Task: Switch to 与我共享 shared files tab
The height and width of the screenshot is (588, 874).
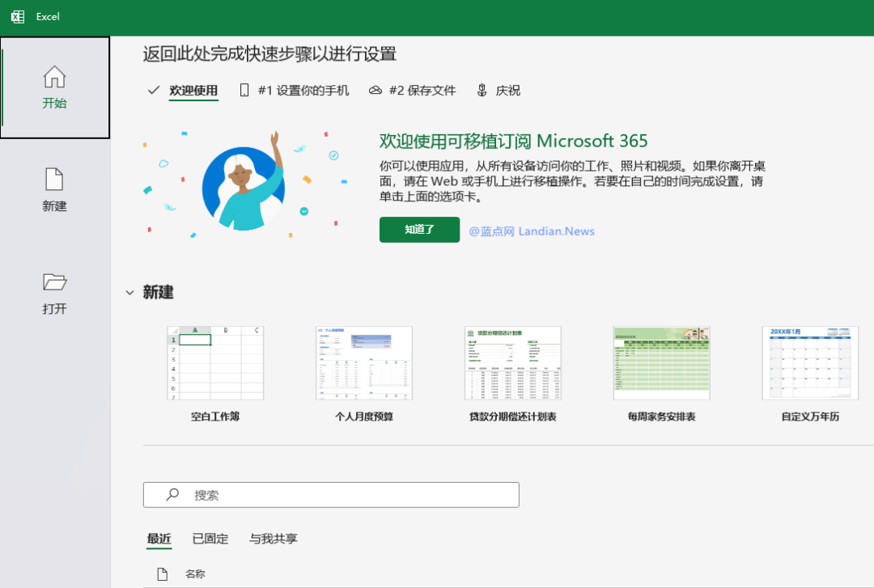Action: pyautogui.click(x=274, y=539)
